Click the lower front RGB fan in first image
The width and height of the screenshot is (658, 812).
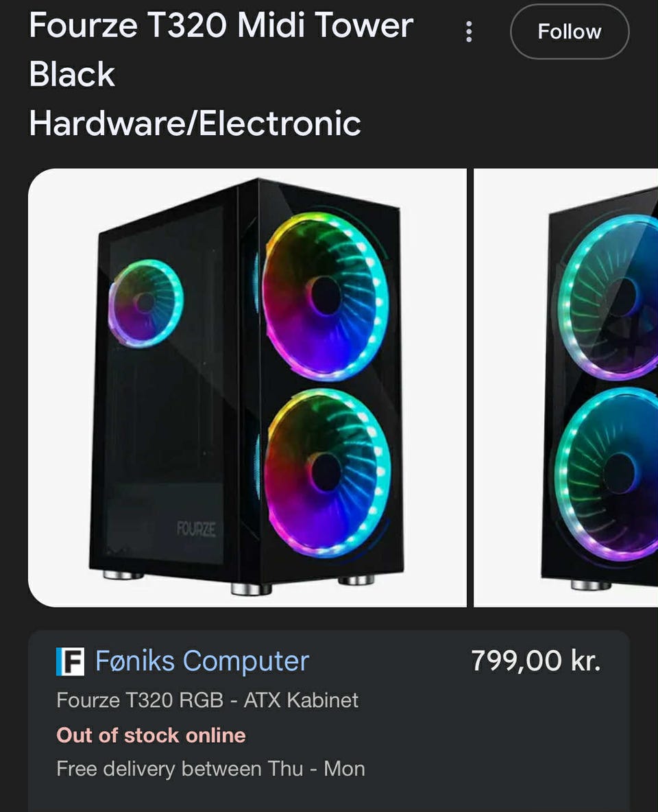pyautogui.click(x=327, y=473)
